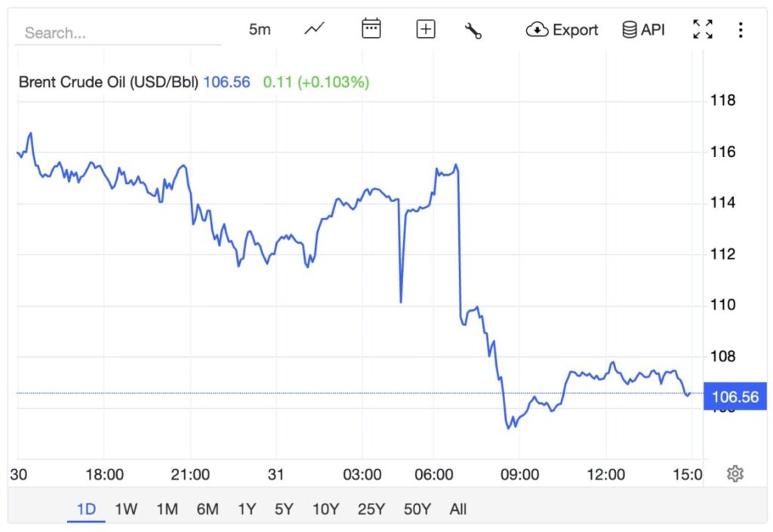Switch to the All timeframe
Image resolution: width=773 pixels, height=532 pixels.
click(x=457, y=509)
